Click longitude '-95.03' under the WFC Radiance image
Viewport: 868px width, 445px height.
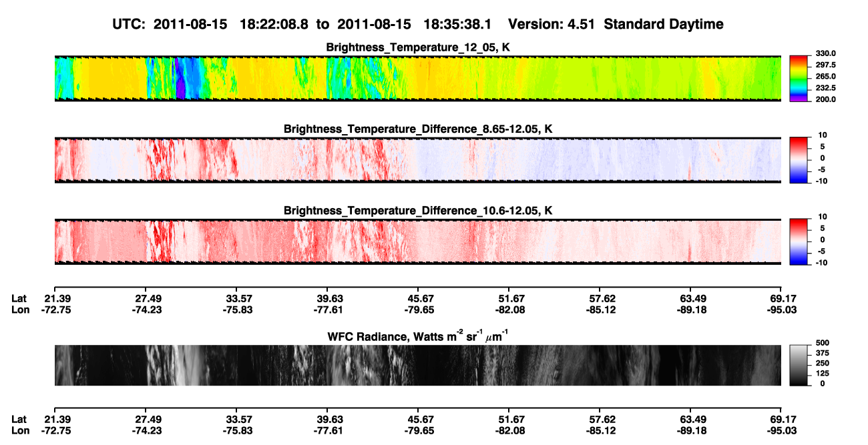tap(781, 430)
